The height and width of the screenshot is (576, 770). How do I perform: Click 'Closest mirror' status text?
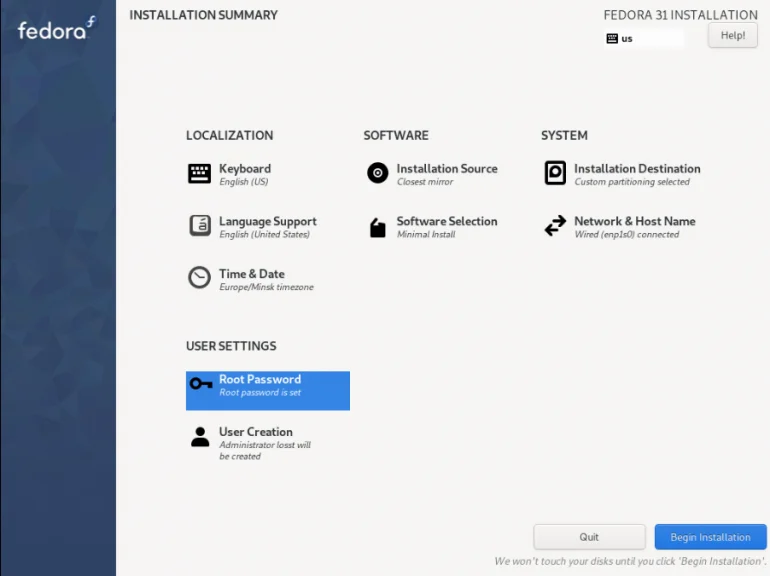425,182
